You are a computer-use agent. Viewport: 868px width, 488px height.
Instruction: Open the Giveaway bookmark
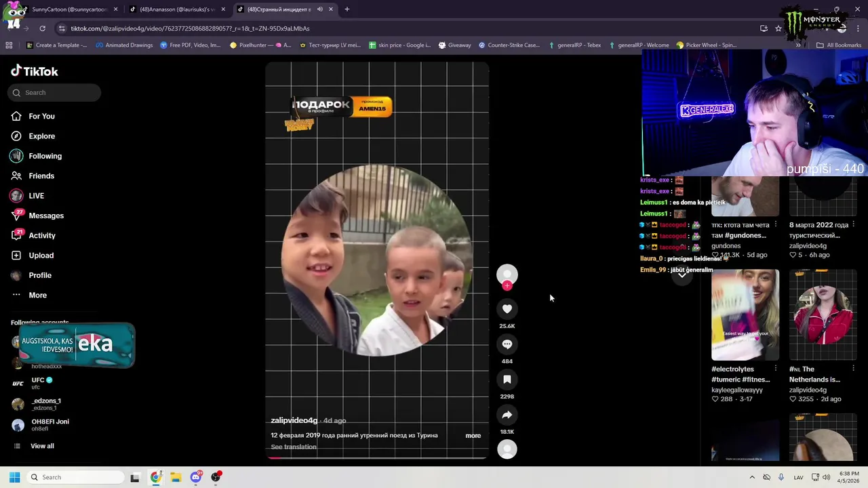coord(454,45)
